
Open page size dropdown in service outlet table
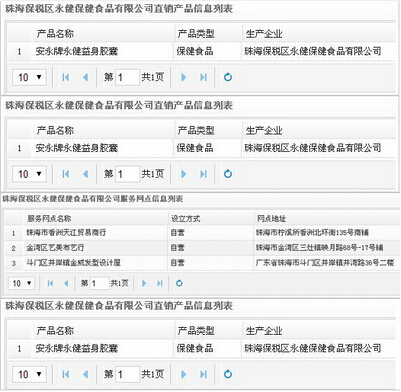(x=21, y=283)
